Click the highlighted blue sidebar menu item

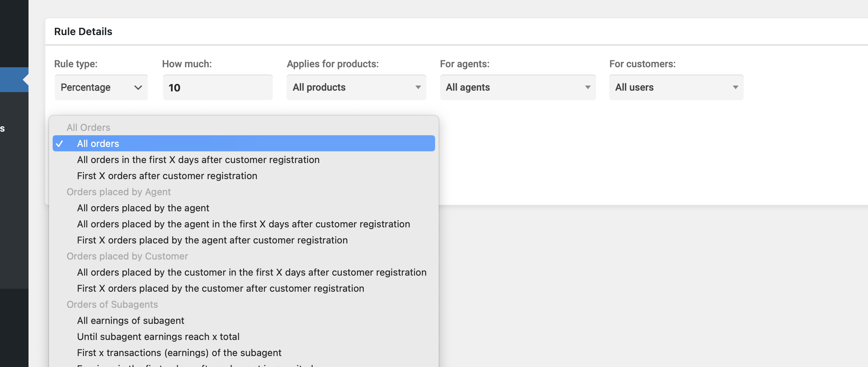tap(14, 80)
